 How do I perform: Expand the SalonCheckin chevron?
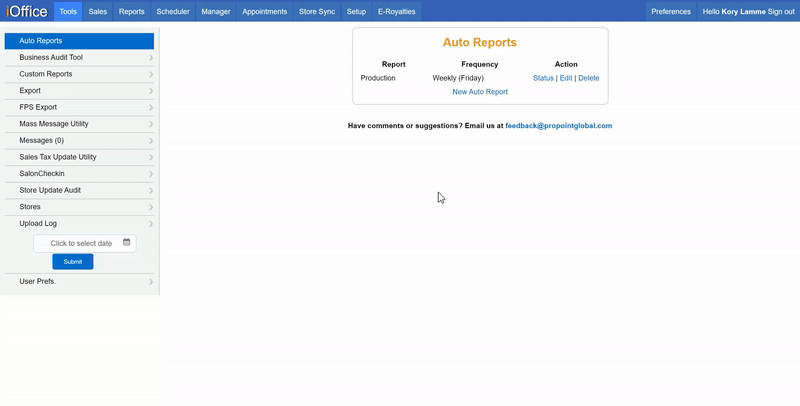click(151, 174)
